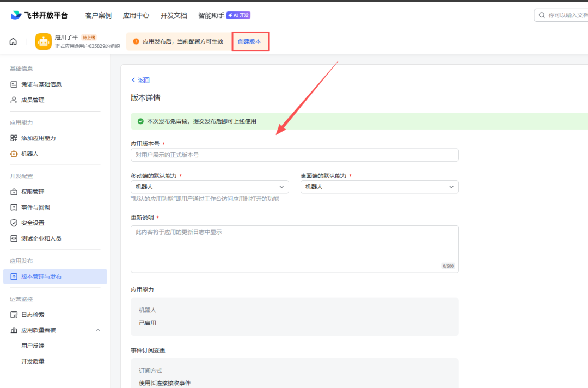This screenshot has height=388, width=588.
Task: Open the 客户案例 menu item
Action: [99, 15]
